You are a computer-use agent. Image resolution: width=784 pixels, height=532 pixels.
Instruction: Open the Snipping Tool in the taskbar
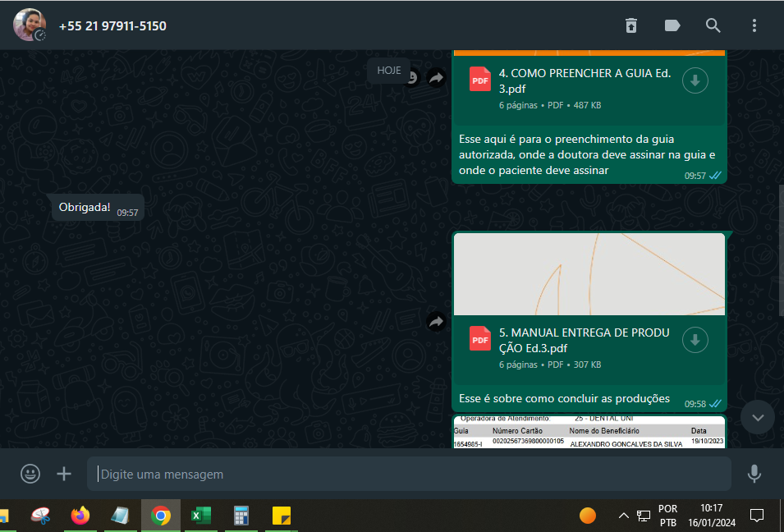click(40, 516)
